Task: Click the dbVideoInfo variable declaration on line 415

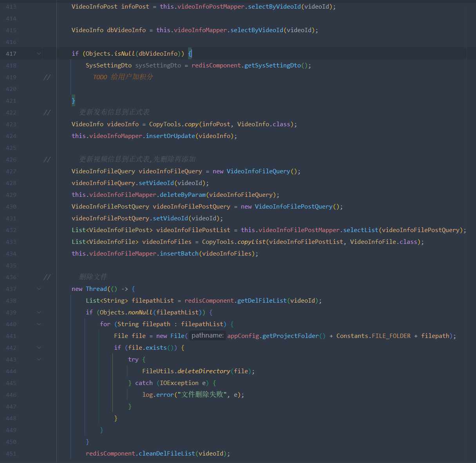Action: pyautogui.click(x=126, y=30)
